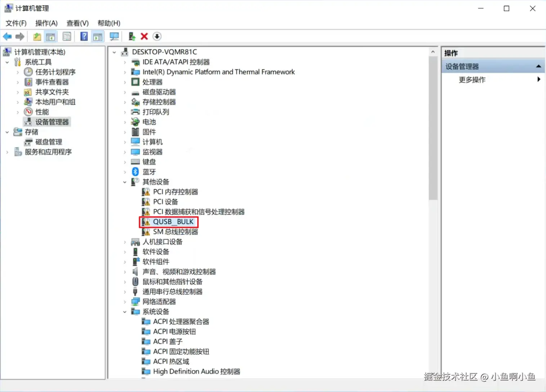The image size is (546, 392).
Task: Open the 文件(F) menu
Action: [16, 23]
